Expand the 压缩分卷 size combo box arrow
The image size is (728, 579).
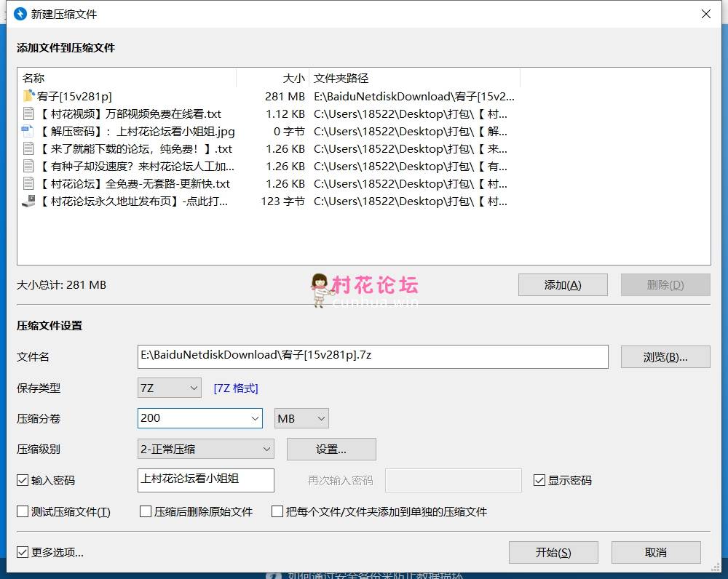click(255, 418)
